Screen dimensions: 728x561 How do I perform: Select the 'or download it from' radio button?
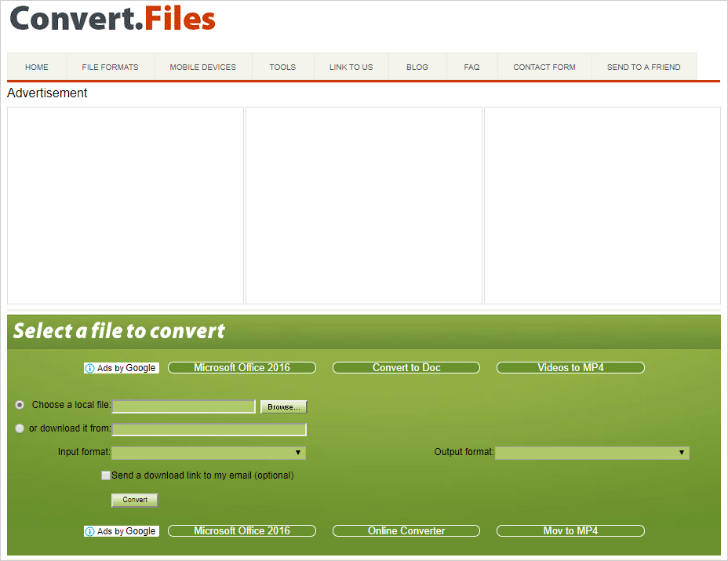pos(19,428)
